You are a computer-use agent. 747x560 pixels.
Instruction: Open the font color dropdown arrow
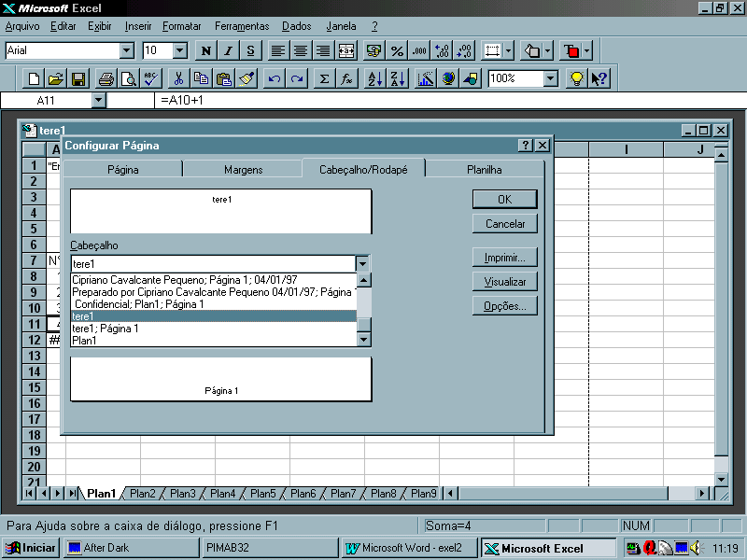[587, 50]
